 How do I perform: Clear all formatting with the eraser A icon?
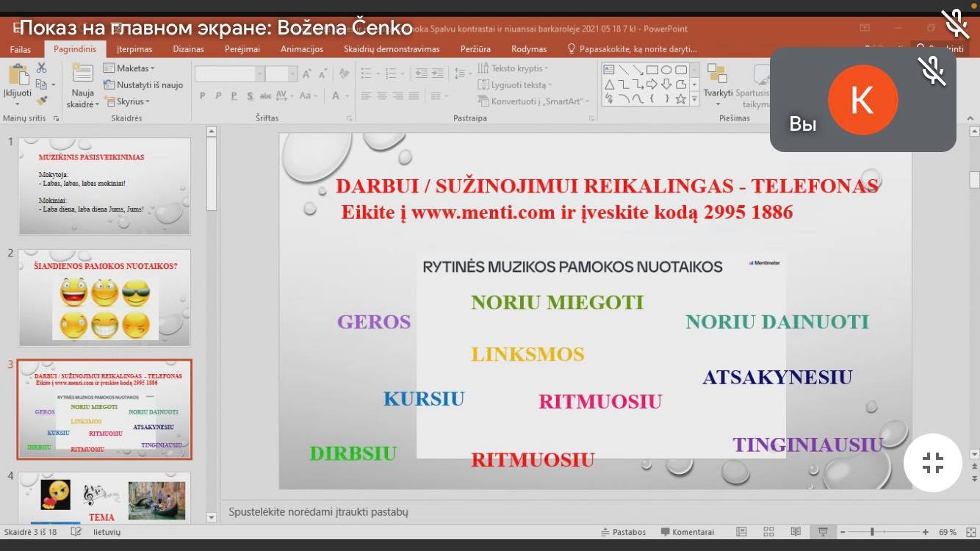point(345,74)
